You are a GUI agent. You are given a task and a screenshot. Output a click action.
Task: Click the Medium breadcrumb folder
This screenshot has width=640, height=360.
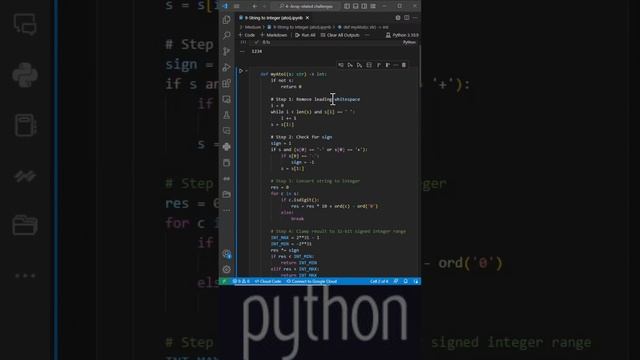[253, 27]
